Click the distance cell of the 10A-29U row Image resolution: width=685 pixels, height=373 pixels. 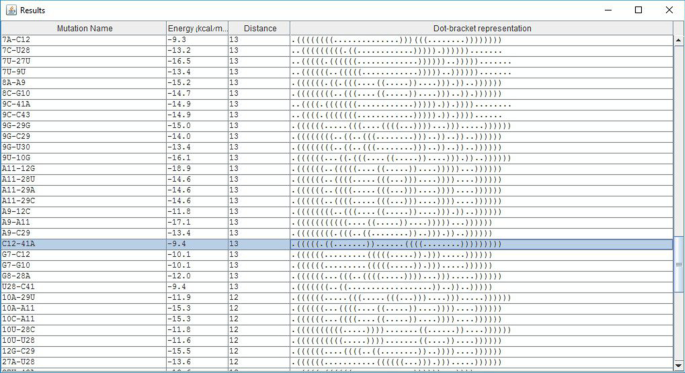click(x=259, y=297)
